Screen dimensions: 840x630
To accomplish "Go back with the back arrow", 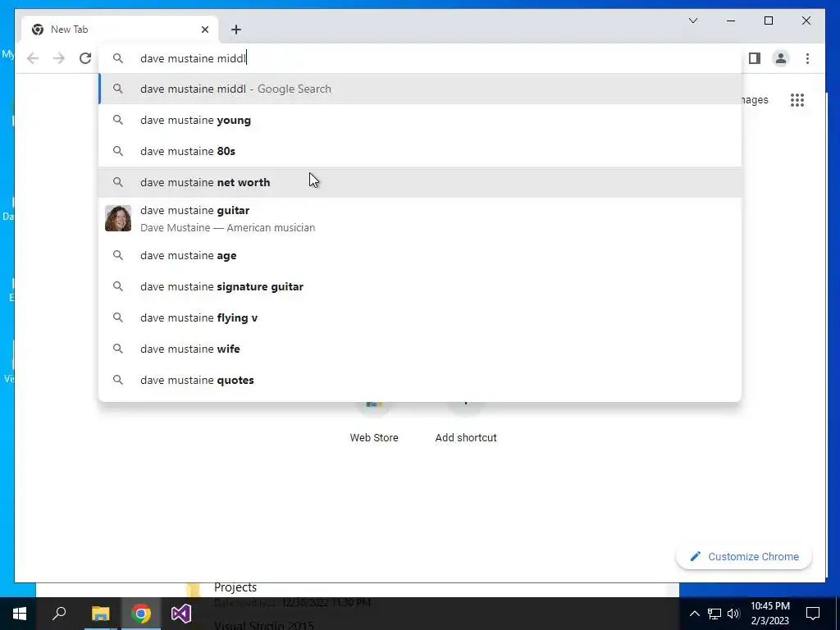I will [33, 58].
